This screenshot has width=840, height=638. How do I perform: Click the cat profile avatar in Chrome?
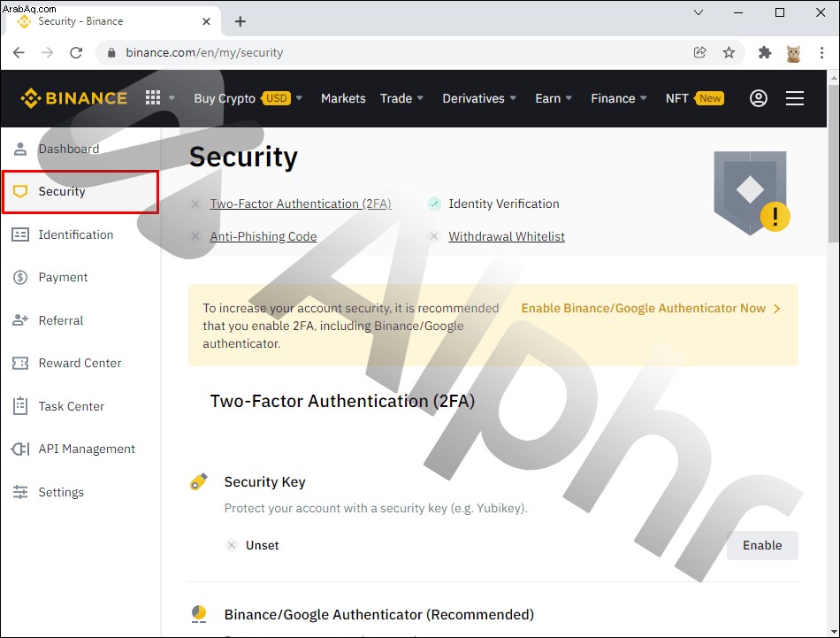[793, 53]
